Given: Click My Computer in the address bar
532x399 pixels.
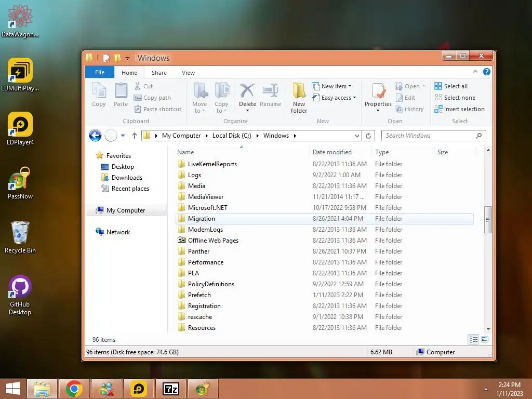Looking at the screenshot, I should click(x=181, y=136).
